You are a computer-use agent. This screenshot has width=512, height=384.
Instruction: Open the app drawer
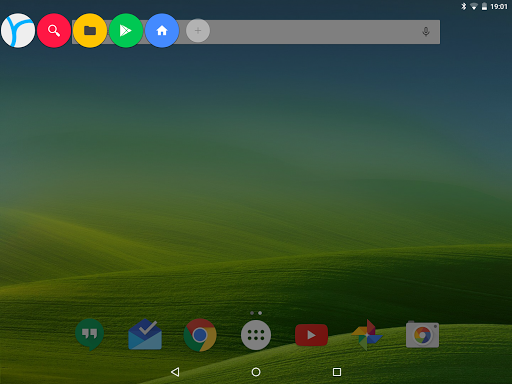tap(256, 335)
